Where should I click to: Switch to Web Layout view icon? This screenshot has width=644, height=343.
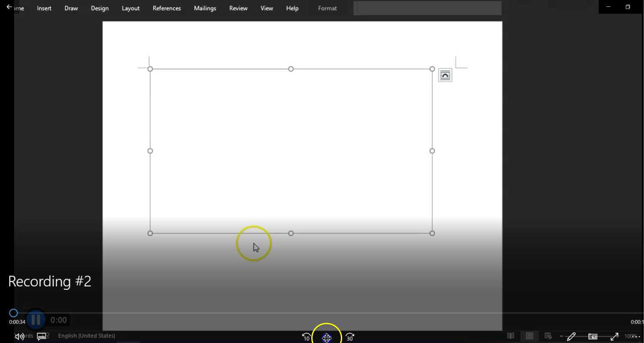549,336
